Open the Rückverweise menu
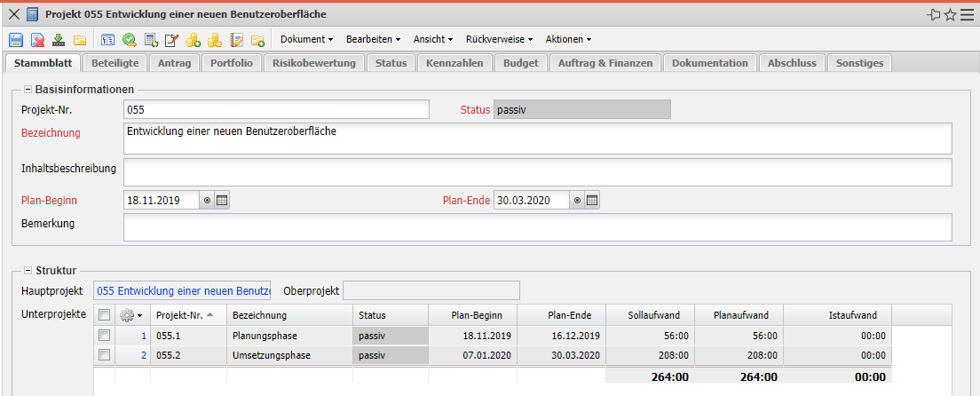 pyautogui.click(x=499, y=39)
